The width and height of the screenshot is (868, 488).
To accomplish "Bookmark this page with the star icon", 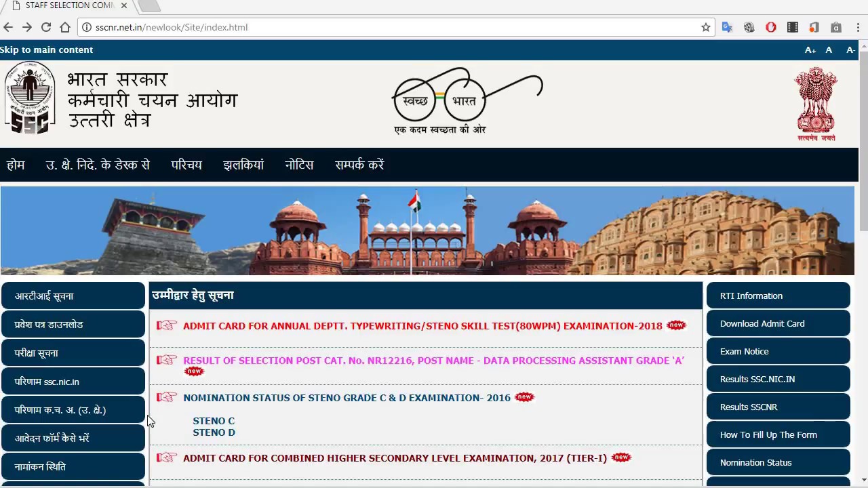I will pos(706,27).
